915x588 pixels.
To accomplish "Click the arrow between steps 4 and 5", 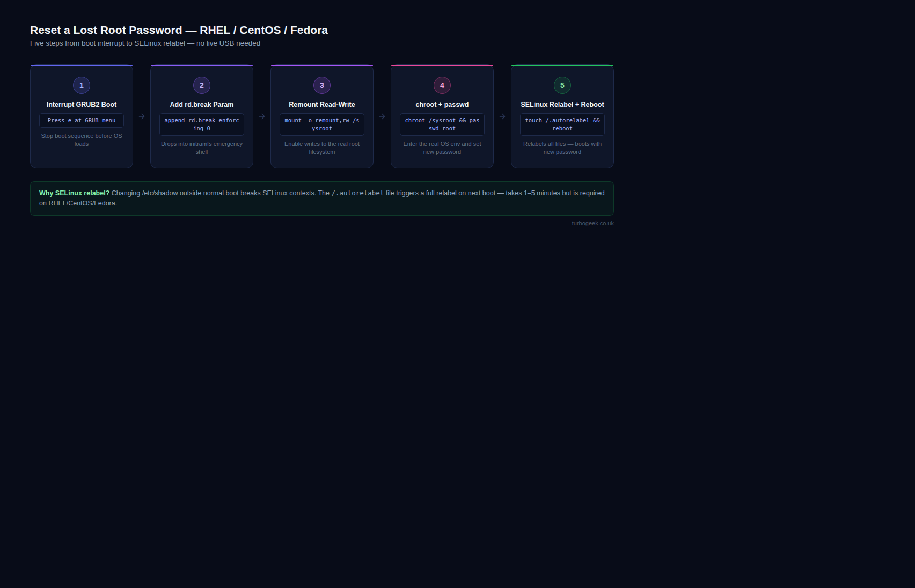I will [x=502, y=116].
